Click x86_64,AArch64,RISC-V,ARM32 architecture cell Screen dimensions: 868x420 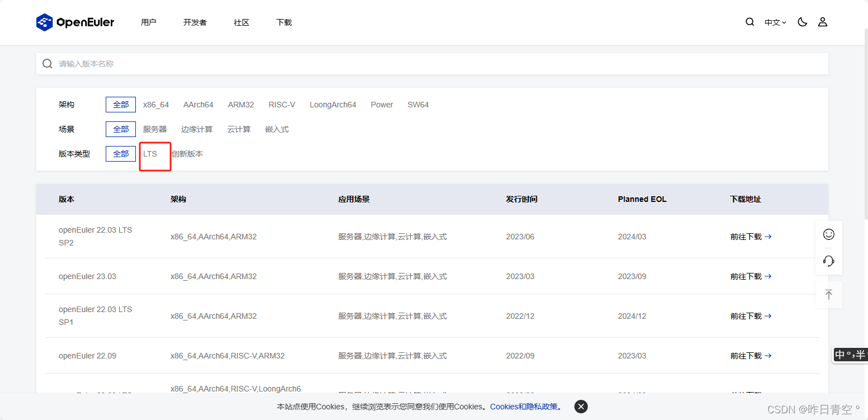tap(228, 356)
